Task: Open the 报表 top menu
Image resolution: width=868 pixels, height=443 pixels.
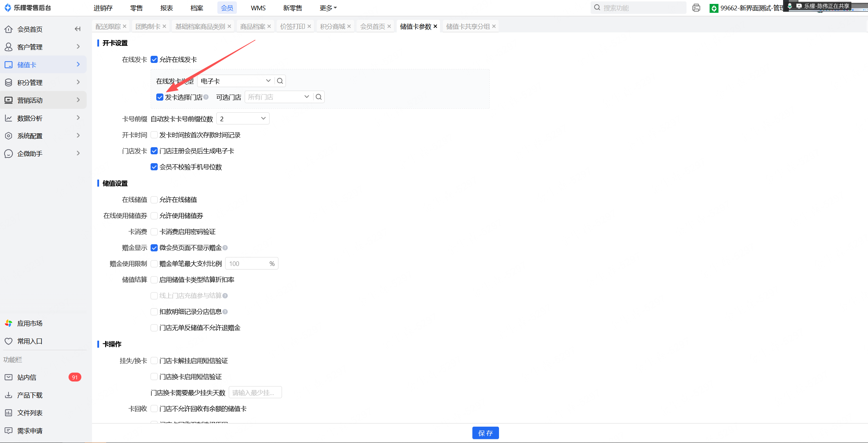Action: [166, 8]
